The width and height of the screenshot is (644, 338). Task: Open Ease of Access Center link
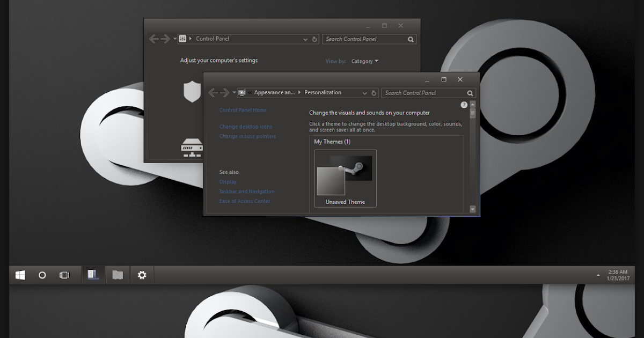click(x=245, y=201)
